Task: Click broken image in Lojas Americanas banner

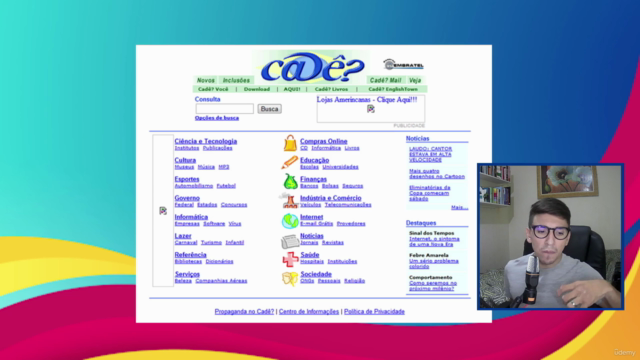Action: (371, 109)
